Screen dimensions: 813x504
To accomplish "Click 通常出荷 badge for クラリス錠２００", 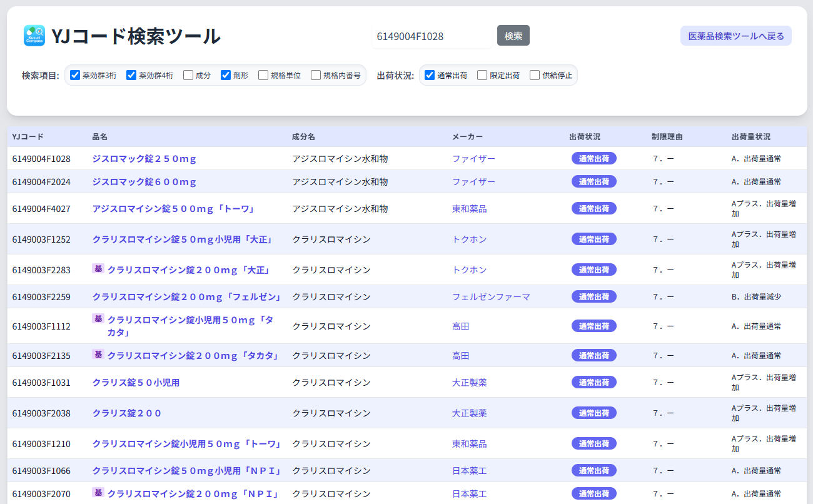I will pyautogui.click(x=593, y=412).
